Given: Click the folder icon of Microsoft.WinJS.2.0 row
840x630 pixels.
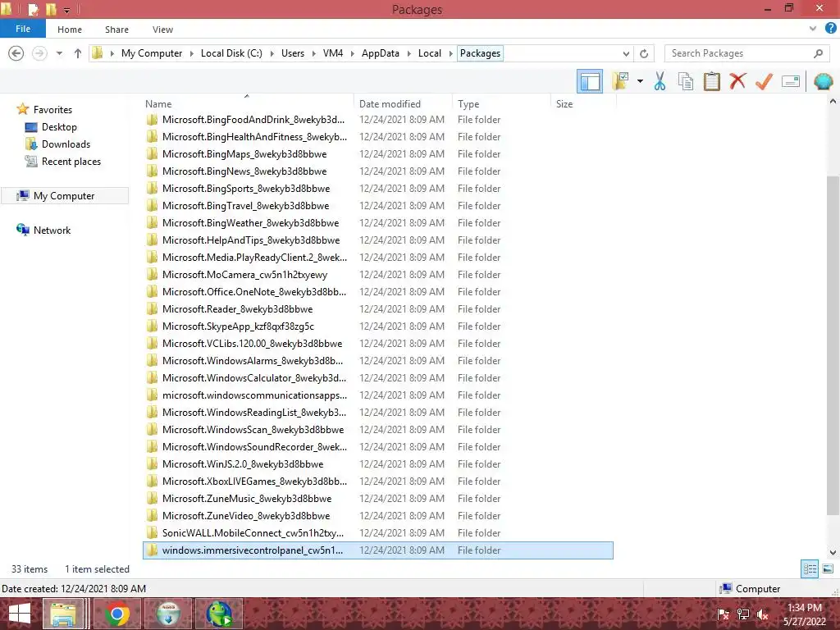Looking at the screenshot, I should (152, 464).
